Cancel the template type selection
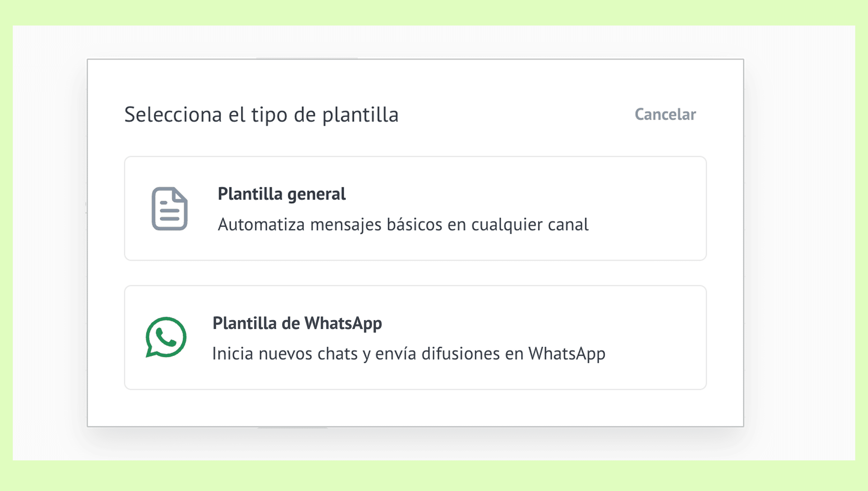 point(665,114)
